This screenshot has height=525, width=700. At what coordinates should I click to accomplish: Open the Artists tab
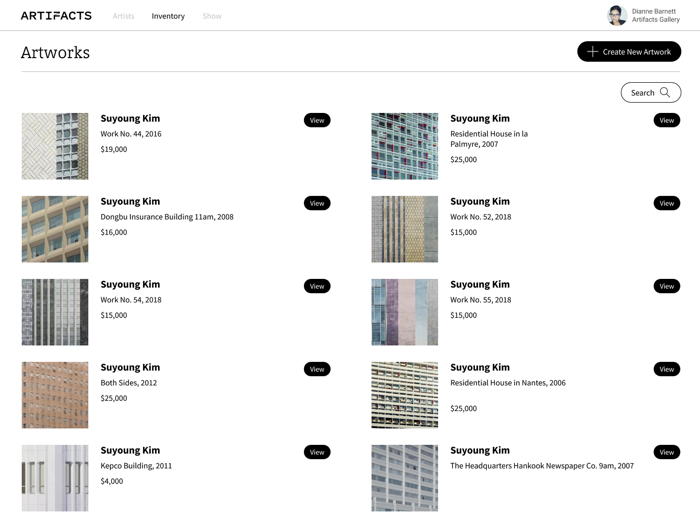pos(123,16)
